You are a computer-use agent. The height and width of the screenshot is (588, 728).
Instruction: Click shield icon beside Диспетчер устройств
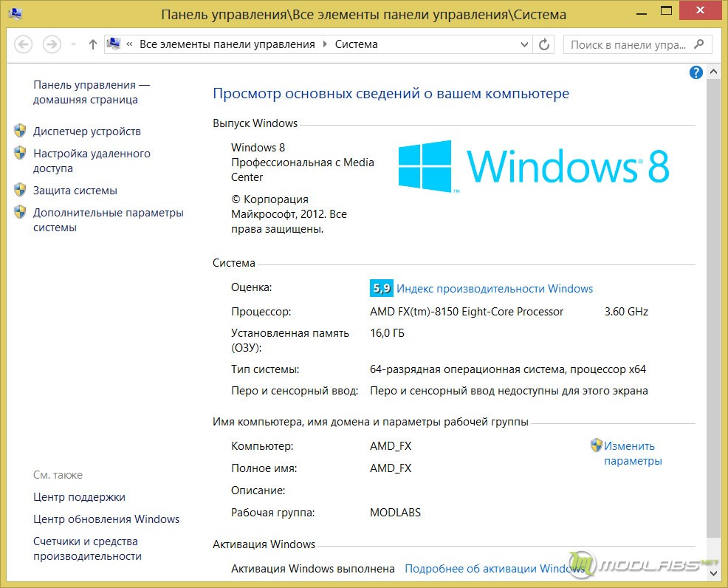[20, 131]
